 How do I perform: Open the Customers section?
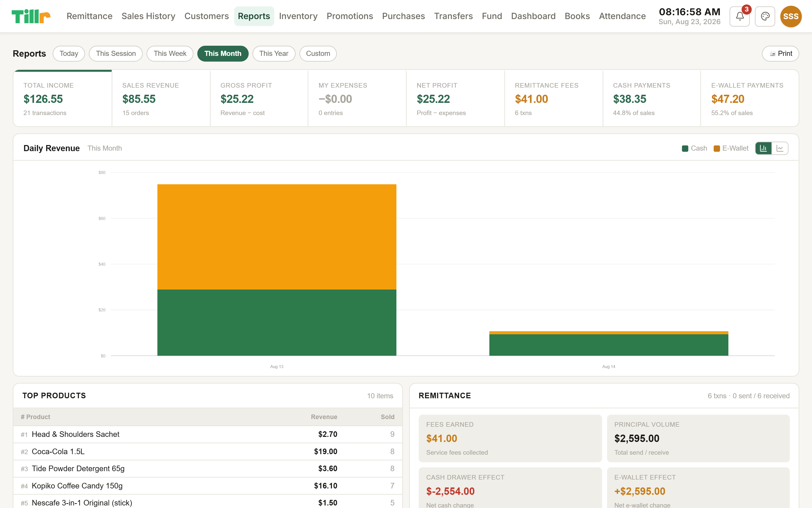coord(206,16)
